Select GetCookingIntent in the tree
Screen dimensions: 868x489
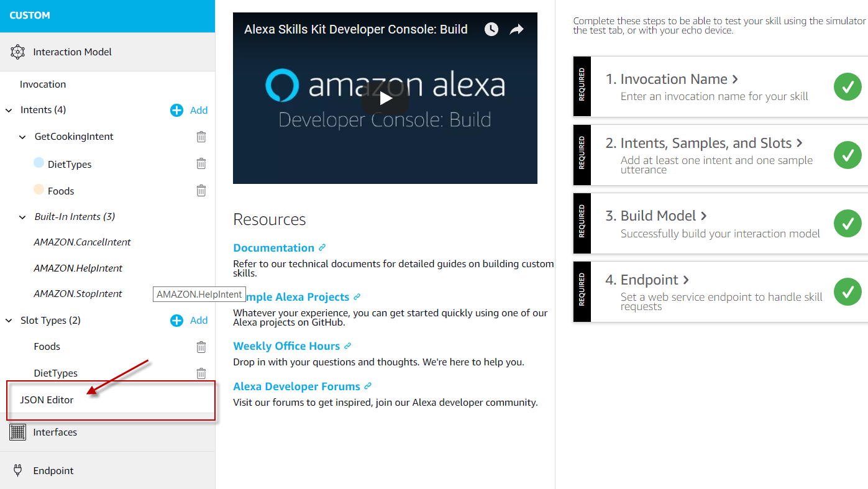[x=74, y=137]
